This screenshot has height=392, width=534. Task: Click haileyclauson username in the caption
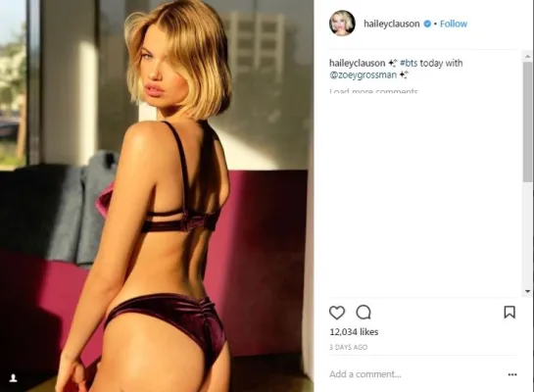coord(357,63)
